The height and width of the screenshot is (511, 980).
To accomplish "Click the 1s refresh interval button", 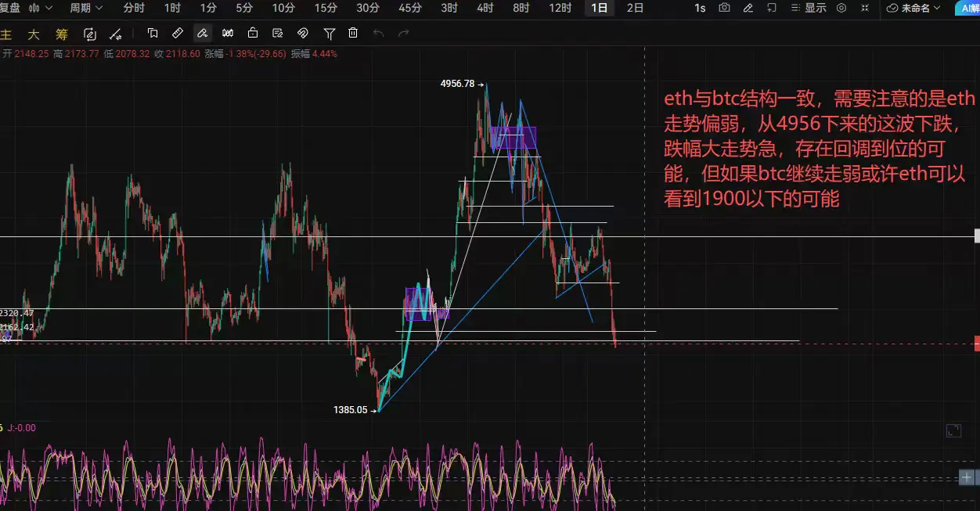I will (700, 8).
